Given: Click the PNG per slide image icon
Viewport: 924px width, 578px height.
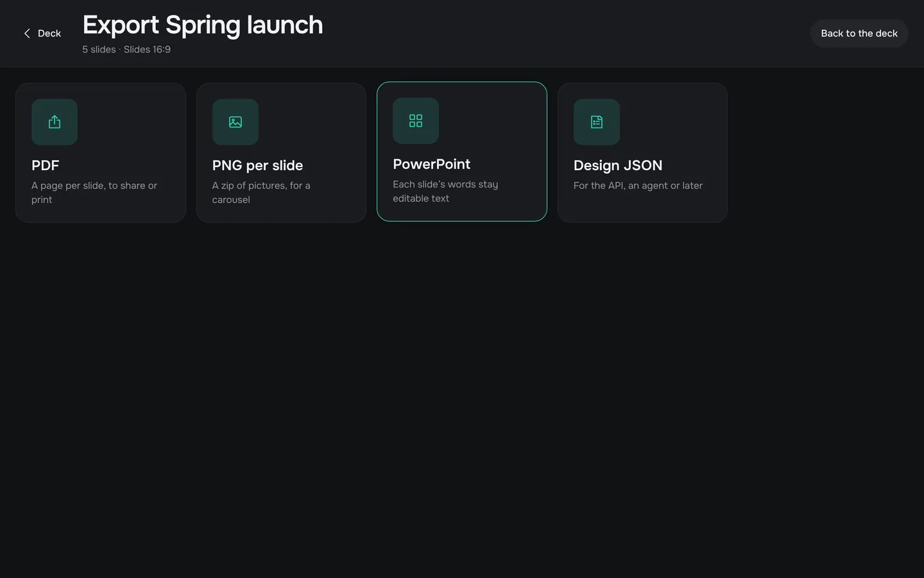Looking at the screenshot, I should [x=235, y=122].
